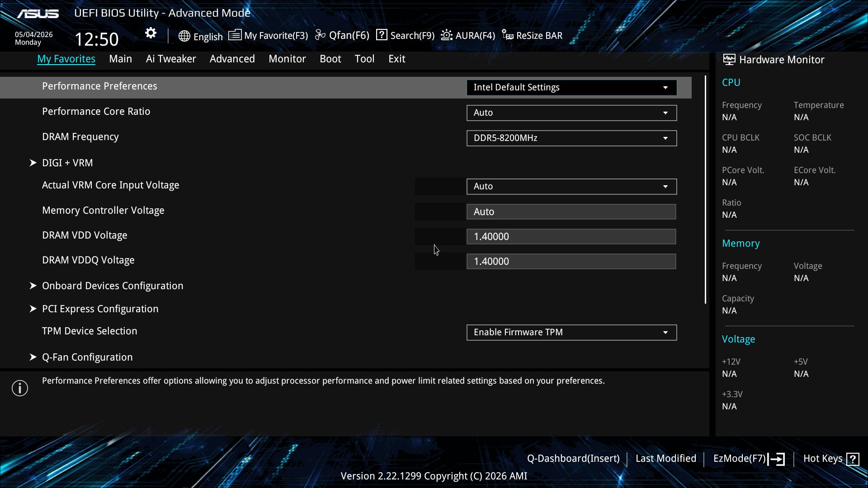Open the DRAM Frequency dropdown

[571, 138]
